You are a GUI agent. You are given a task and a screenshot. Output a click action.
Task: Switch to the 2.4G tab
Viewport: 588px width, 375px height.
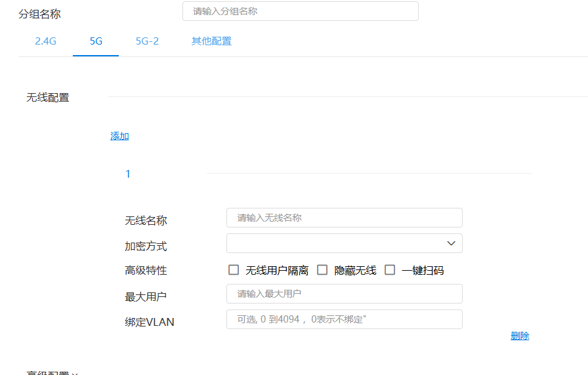click(x=45, y=41)
